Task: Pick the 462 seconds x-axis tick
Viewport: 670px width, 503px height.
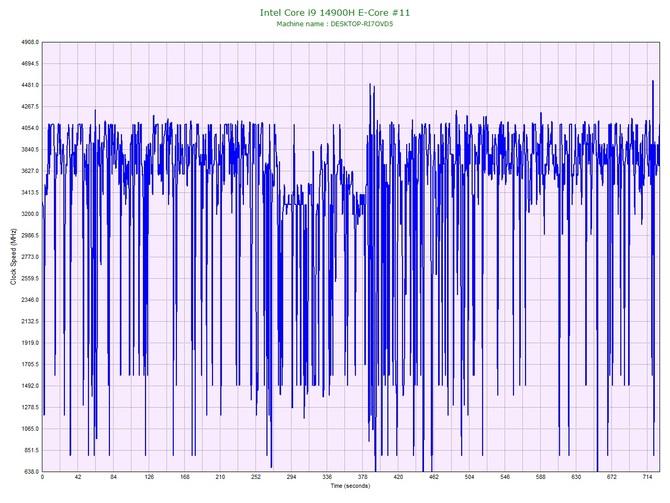Action: point(434,477)
